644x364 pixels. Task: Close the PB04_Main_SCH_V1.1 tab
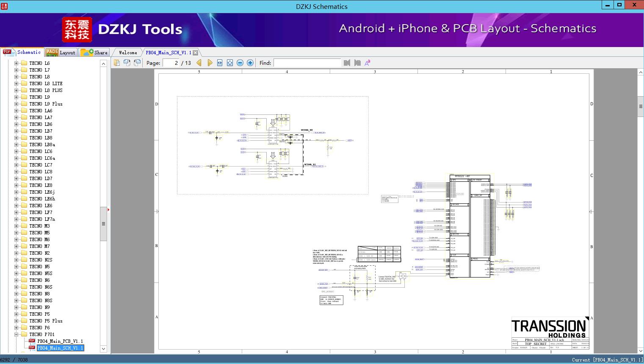195,53
